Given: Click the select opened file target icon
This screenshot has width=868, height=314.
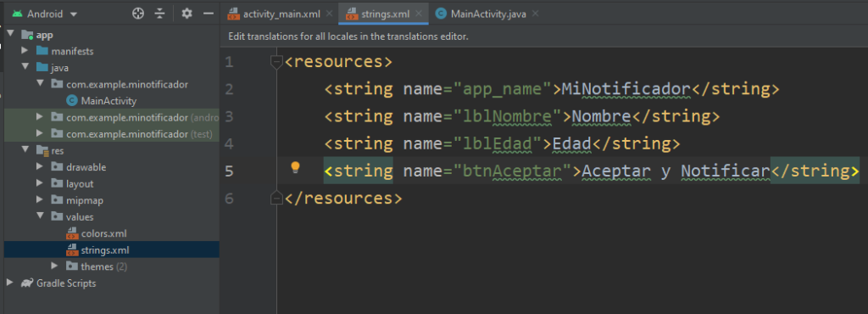Looking at the screenshot, I should [x=138, y=14].
